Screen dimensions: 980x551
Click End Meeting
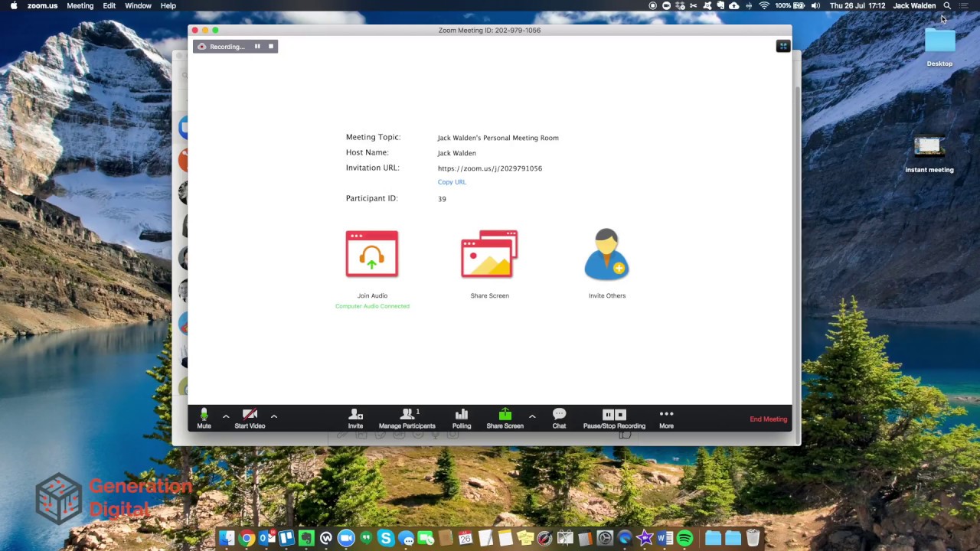[768, 419]
